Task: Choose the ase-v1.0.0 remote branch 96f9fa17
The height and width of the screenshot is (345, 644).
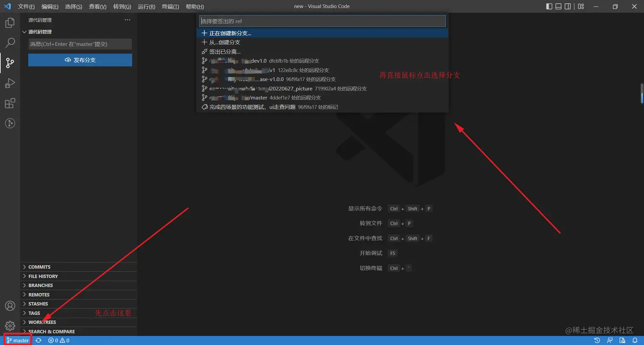Action: (322, 79)
